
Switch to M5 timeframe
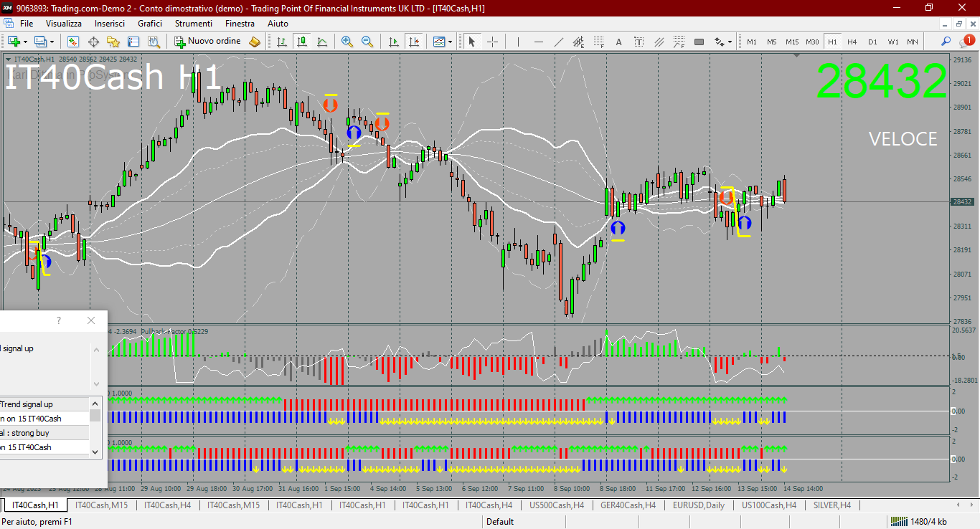[772, 42]
